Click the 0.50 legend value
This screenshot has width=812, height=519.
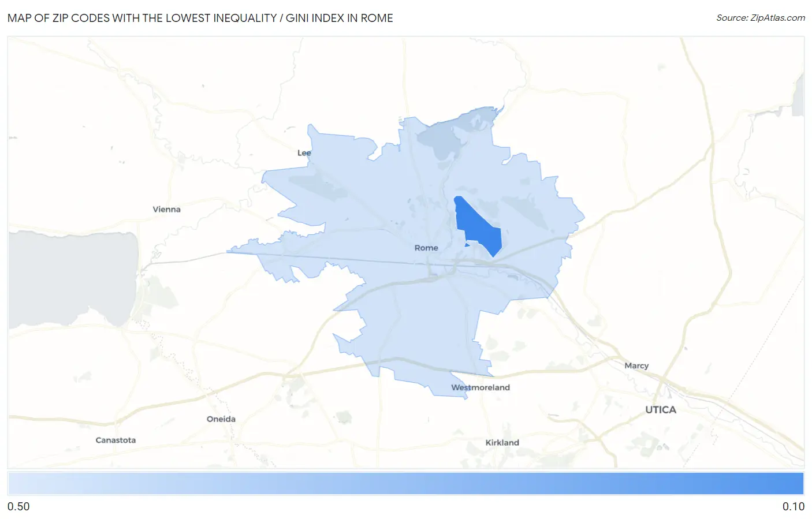[x=18, y=506]
